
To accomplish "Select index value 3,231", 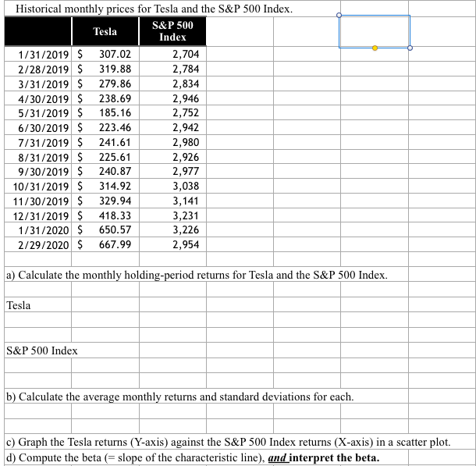I will [172, 216].
